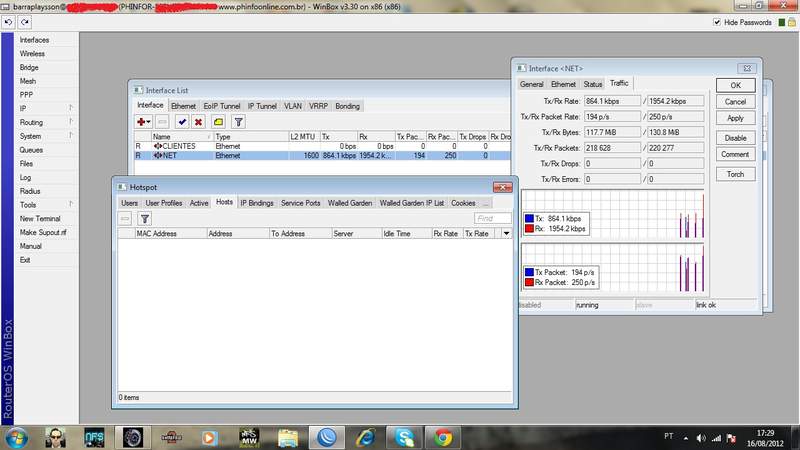
Task: Switch to the Walled Garden tab in Hotspot
Action: point(350,203)
